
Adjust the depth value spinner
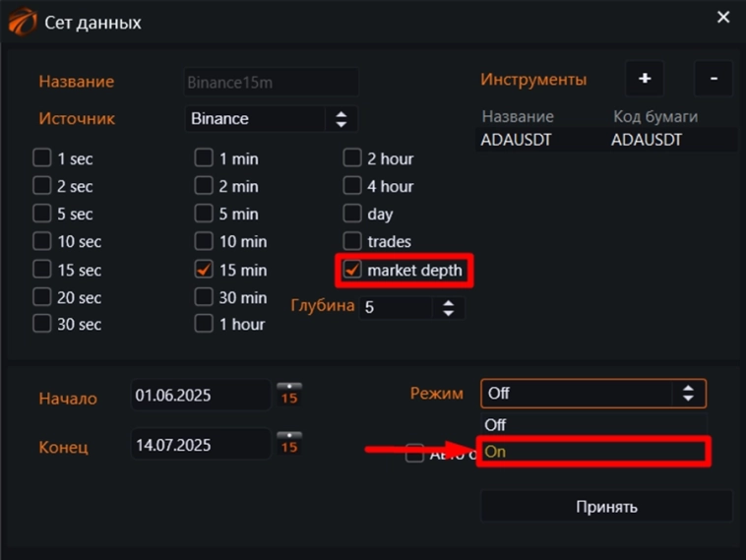click(x=449, y=307)
